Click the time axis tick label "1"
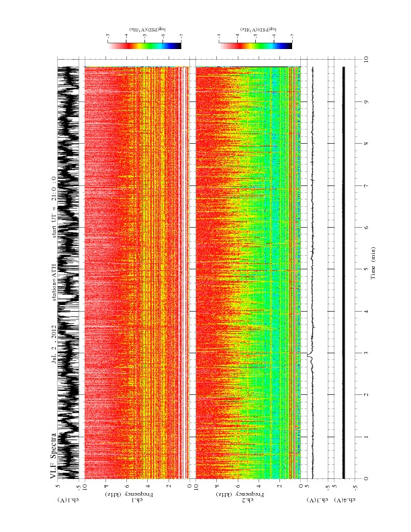This screenshot has width=411, height=532. click(366, 437)
